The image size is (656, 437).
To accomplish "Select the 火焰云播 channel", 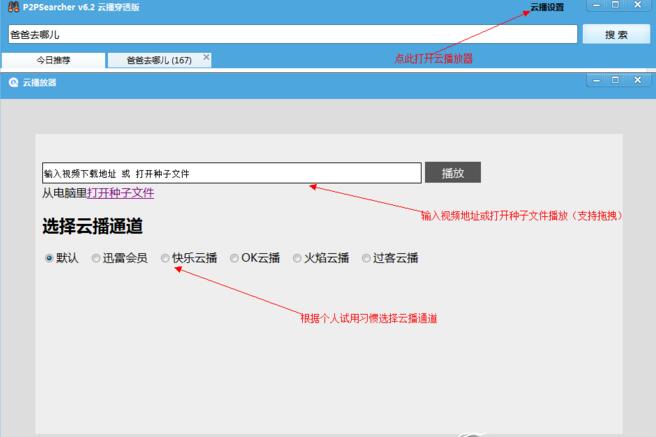I will click(x=297, y=258).
